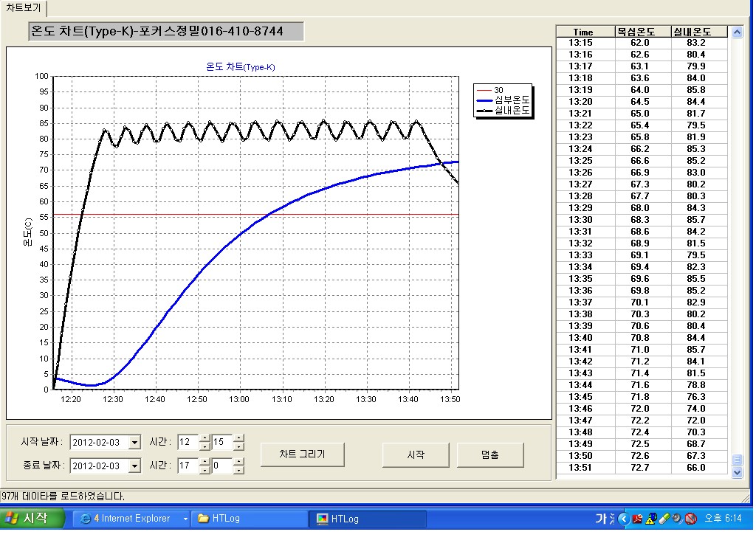The image size is (756, 543).
Task: Click the data table scrollbar up arrow
Action: point(738,32)
